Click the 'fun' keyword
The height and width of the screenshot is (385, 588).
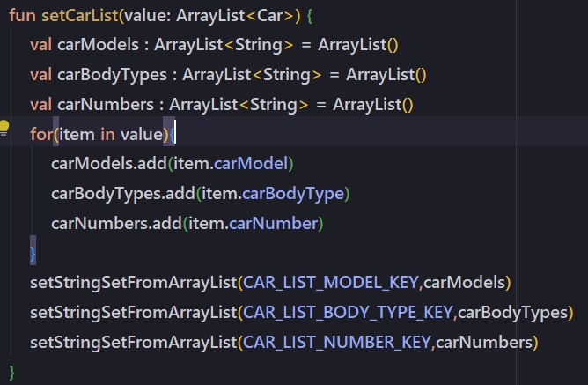[x=22, y=16]
